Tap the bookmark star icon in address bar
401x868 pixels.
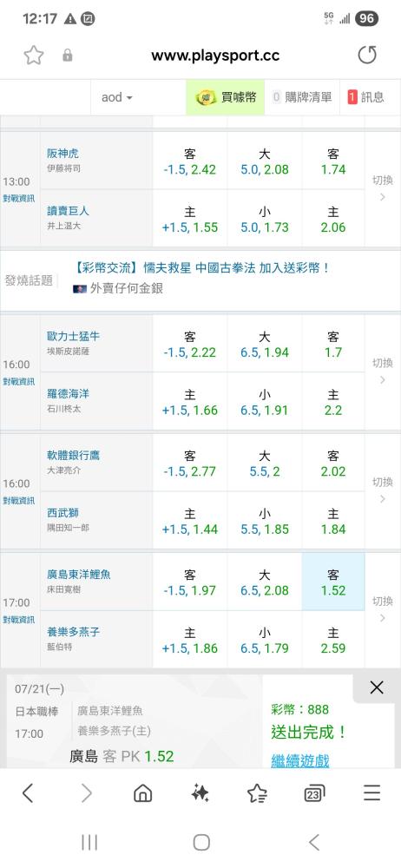click(33, 56)
